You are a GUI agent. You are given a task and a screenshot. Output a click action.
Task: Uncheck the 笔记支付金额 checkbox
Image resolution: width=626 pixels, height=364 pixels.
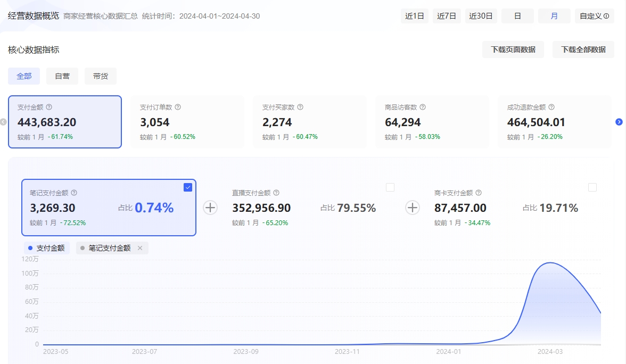187,187
